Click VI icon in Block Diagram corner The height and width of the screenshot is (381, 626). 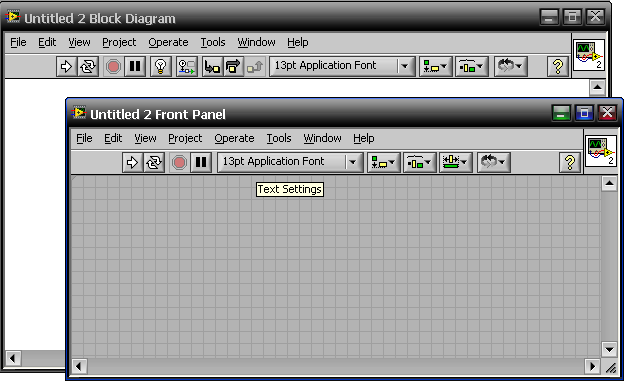pyautogui.click(x=589, y=55)
